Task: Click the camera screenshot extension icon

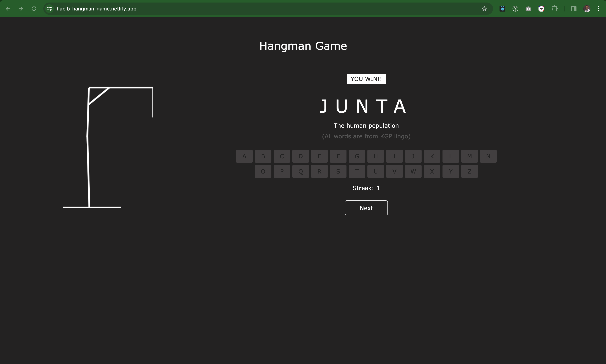Action: (528, 9)
